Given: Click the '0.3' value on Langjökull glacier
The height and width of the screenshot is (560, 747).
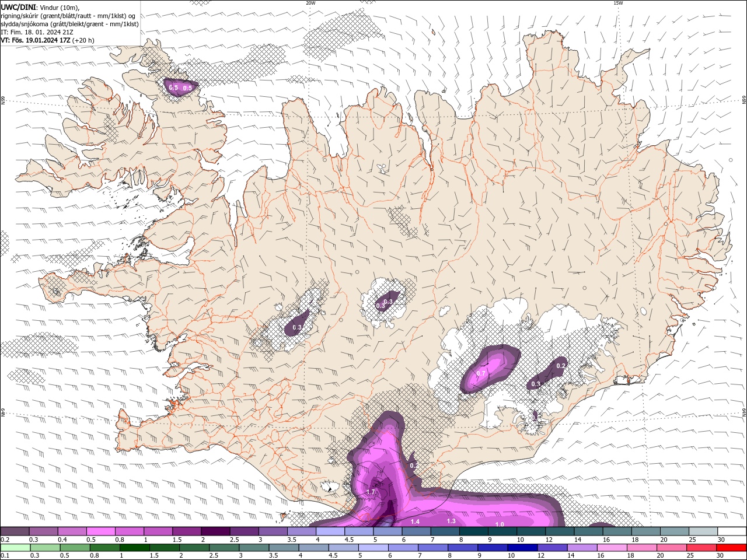Looking at the screenshot, I should (296, 328).
